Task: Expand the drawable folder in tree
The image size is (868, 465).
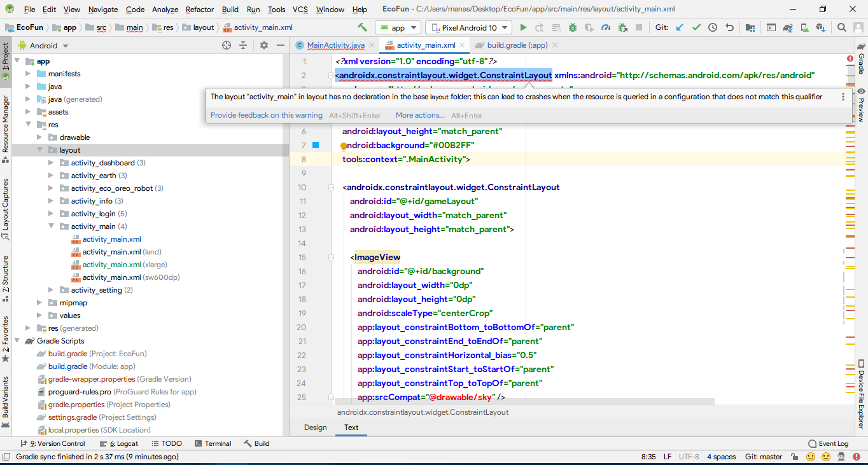Action: click(40, 137)
